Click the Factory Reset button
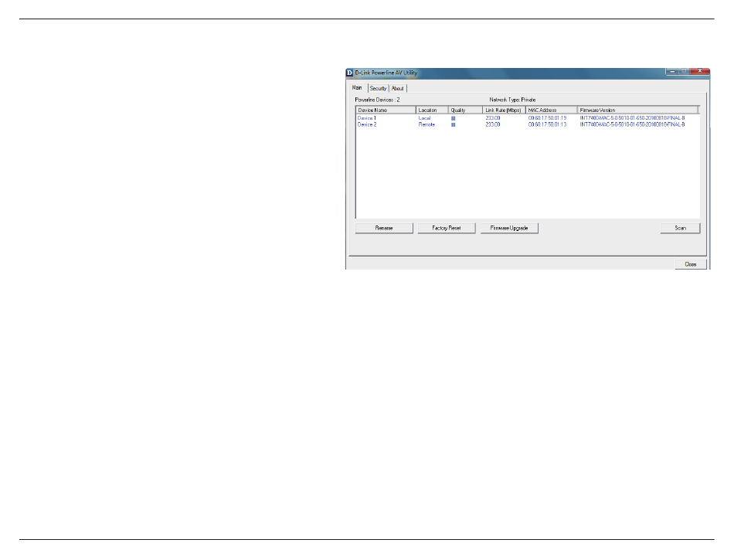Image resolution: width=734 pixels, height=560 pixels. pyautogui.click(x=446, y=228)
